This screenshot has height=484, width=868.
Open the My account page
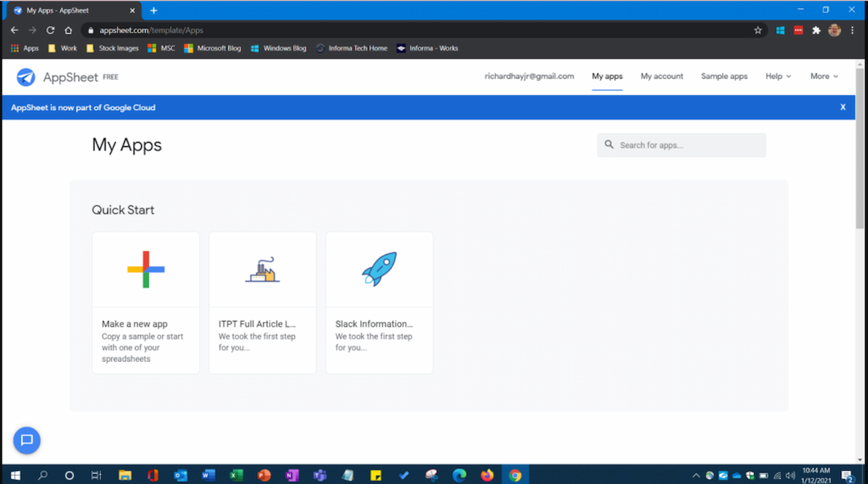point(662,76)
